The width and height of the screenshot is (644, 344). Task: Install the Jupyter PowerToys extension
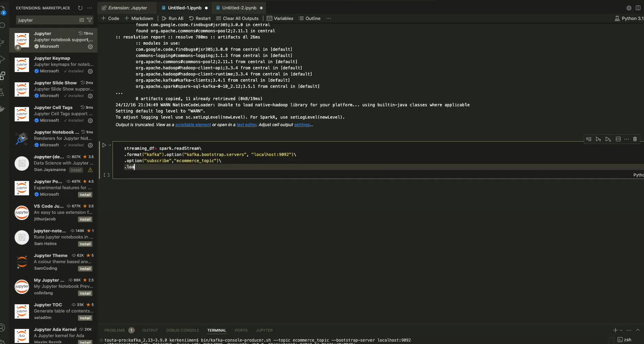coord(85,195)
